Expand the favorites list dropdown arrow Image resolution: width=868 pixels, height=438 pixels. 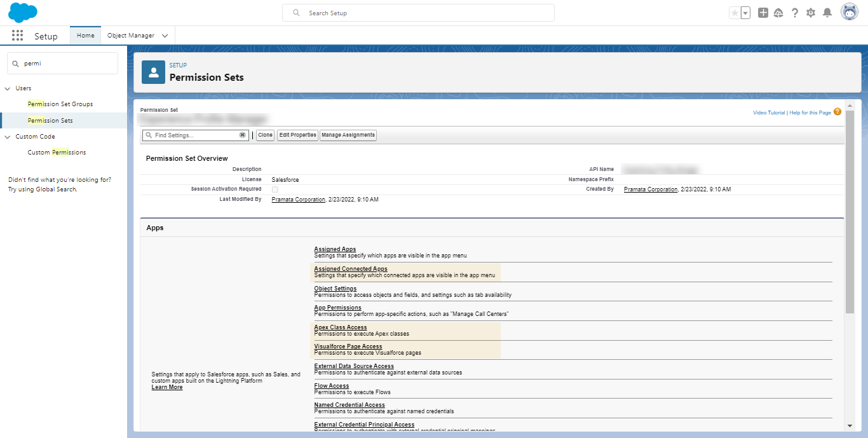click(745, 13)
